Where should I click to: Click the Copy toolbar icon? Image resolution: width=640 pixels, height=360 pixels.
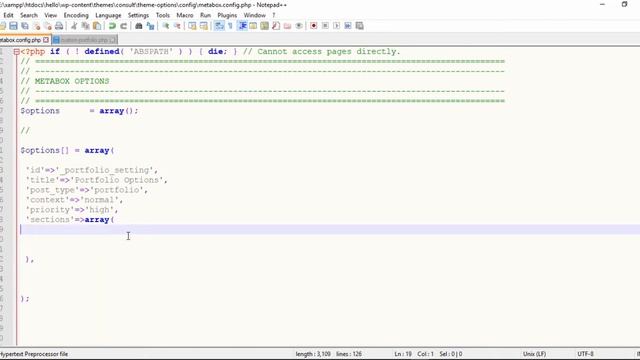[85, 26]
